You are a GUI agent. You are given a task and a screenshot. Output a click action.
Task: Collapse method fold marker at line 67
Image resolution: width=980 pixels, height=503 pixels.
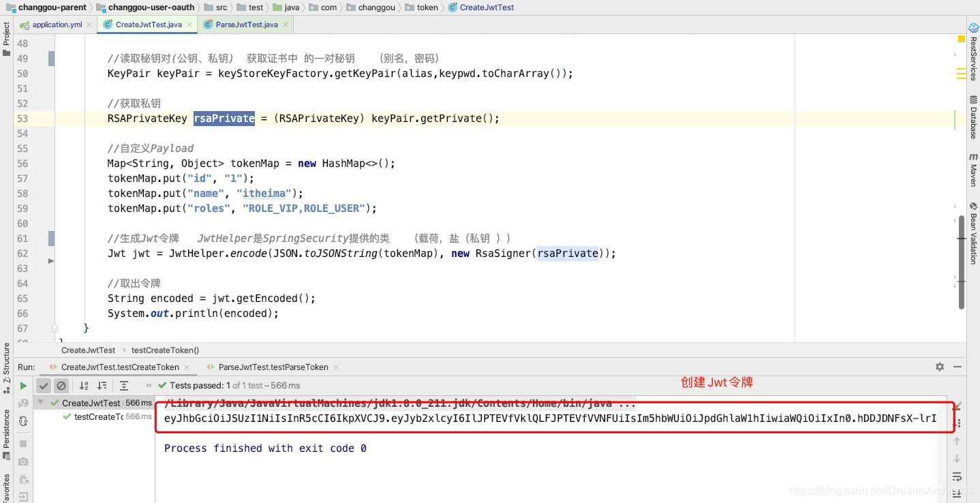click(55, 328)
